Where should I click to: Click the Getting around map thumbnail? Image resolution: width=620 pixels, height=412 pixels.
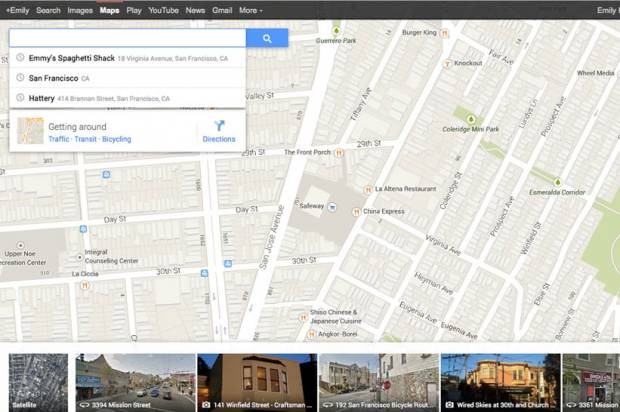tap(30, 130)
